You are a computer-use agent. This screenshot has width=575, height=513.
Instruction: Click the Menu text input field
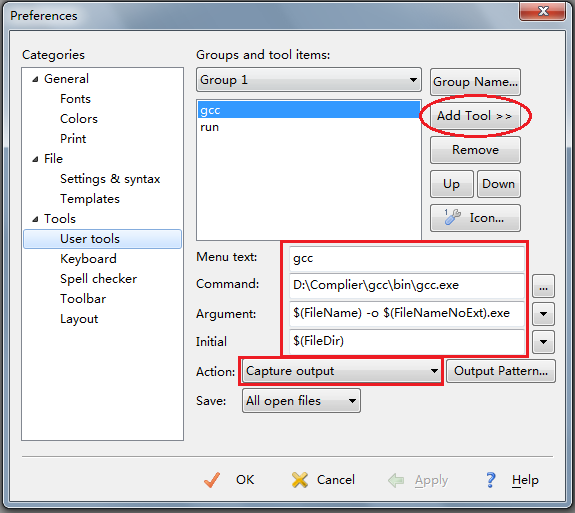point(407,259)
